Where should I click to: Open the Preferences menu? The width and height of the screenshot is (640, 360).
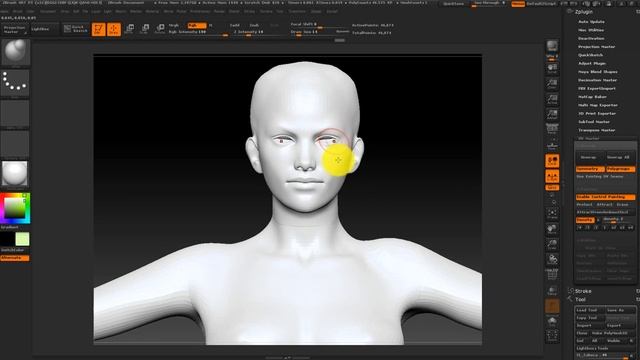pyautogui.click(x=200, y=11)
